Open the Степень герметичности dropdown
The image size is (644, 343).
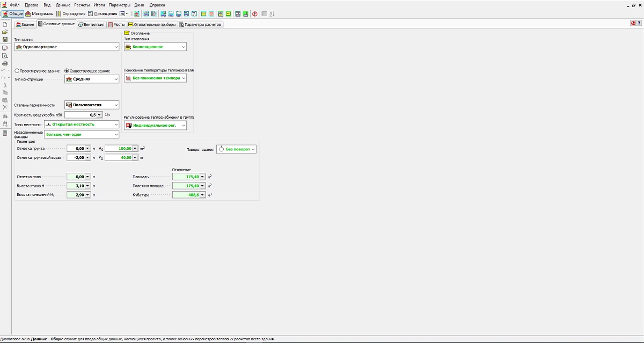pos(116,105)
